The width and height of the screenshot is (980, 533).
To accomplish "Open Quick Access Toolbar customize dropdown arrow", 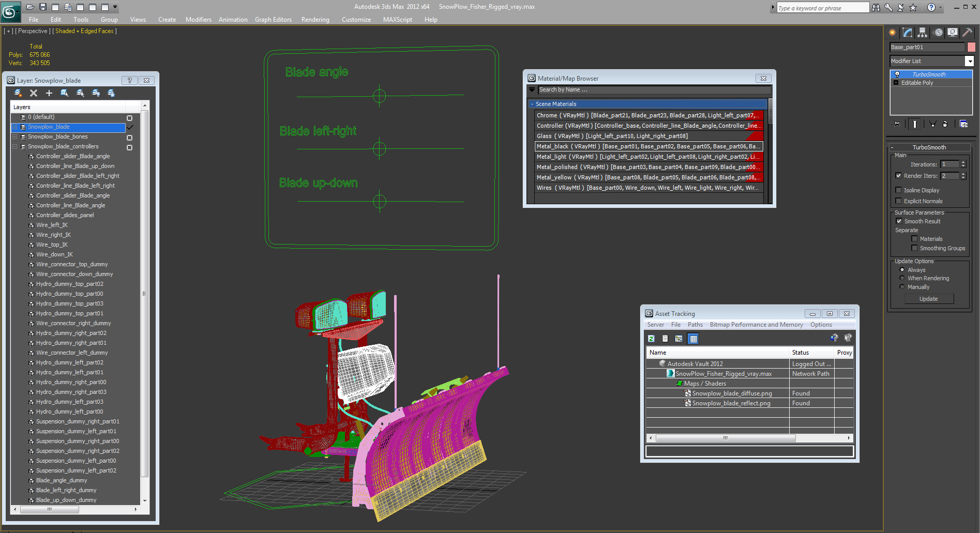I will pyautogui.click(x=115, y=7).
